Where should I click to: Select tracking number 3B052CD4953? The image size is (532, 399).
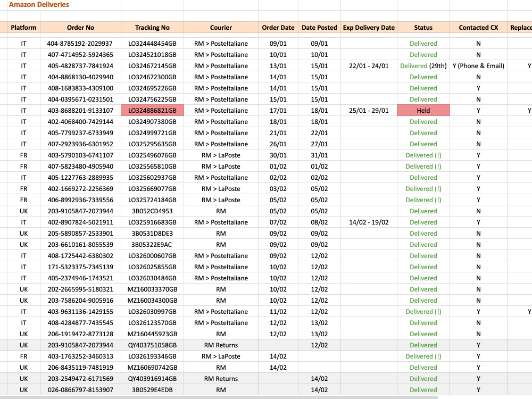point(152,211)
